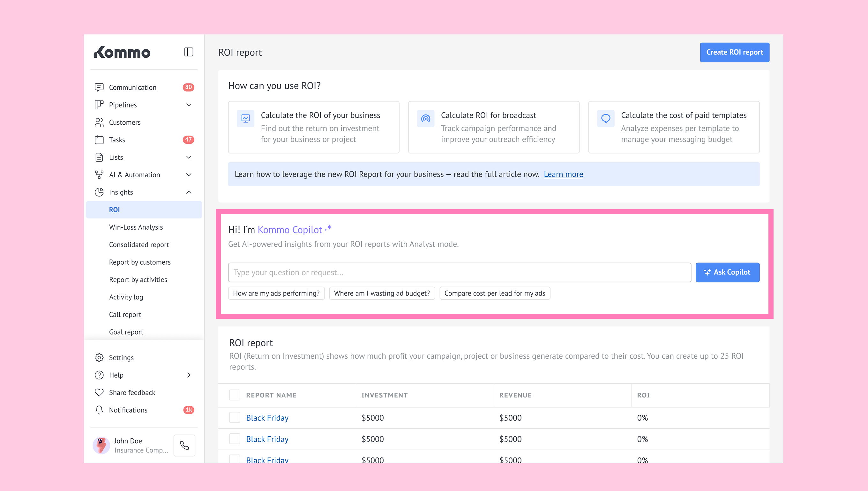The width and height of the screenshot is (868, 491).
Task: Click the REPORT NAME column header
Action: (271, 395)
